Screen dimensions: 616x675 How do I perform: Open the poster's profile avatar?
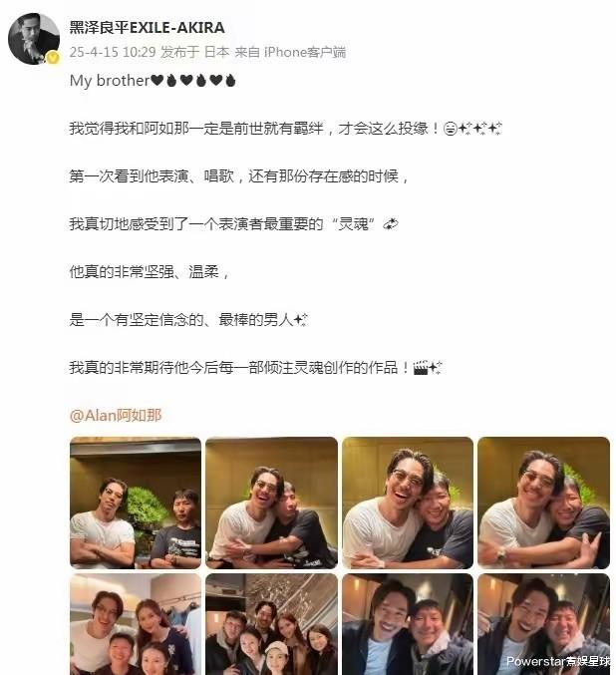(x=34, y=39)
